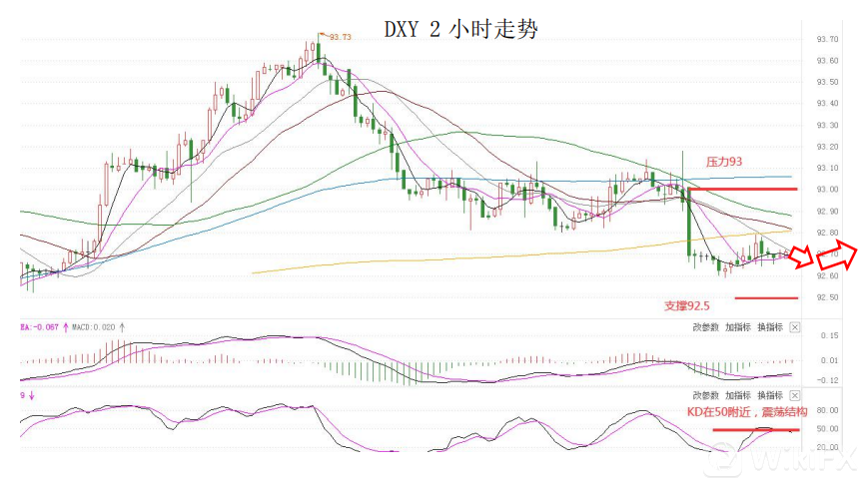Close the MACD indicator panel
Viewport: 868px width, 493px height.
(794, 326)
